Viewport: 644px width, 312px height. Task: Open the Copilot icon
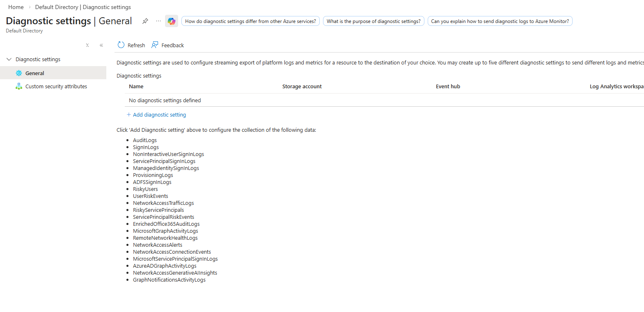pos(172,21)
